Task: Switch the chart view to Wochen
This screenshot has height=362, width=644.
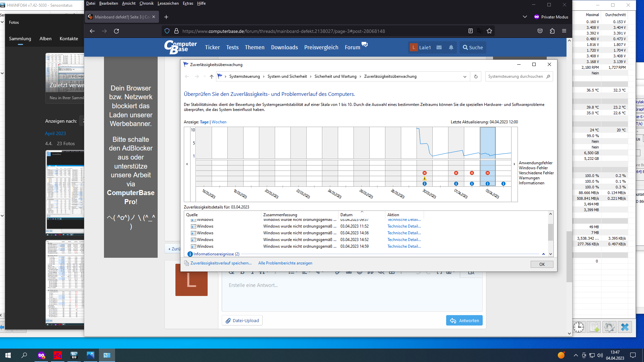Action: pyautogui.click(x=219, y=122)
